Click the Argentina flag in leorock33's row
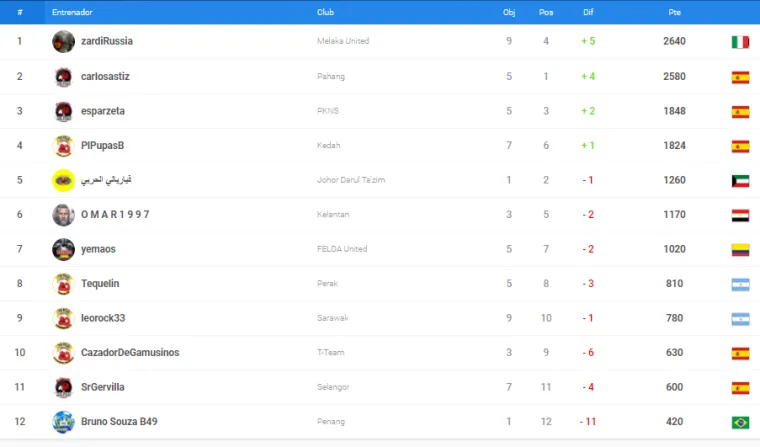The width and height of the screenshot is (760, 447). click(740, 319)
